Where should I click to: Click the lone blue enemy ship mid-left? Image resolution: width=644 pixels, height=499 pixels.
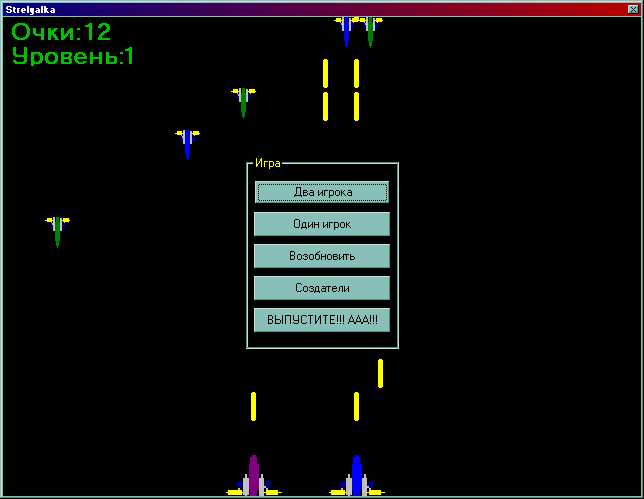pyautogui.click(x=187, y=144)
